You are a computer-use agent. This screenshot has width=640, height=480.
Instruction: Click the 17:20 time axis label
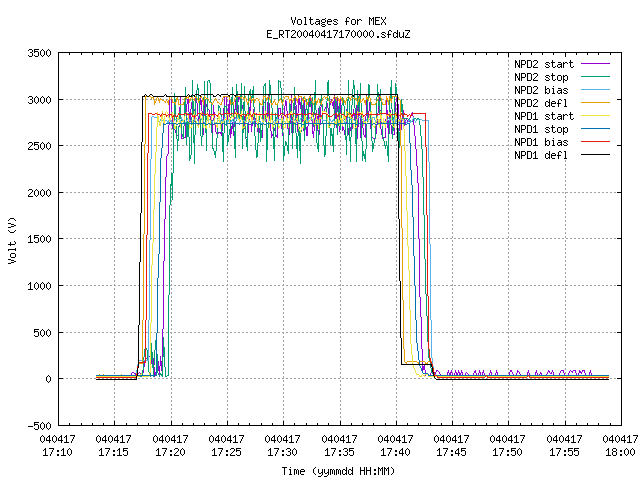click(170, 452)
